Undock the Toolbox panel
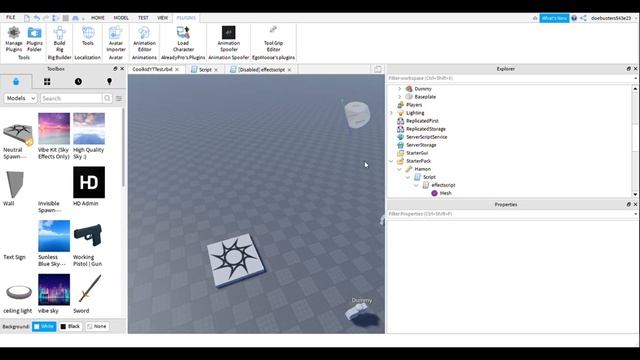This screenshot has width=640, height=360. [115, 69]
